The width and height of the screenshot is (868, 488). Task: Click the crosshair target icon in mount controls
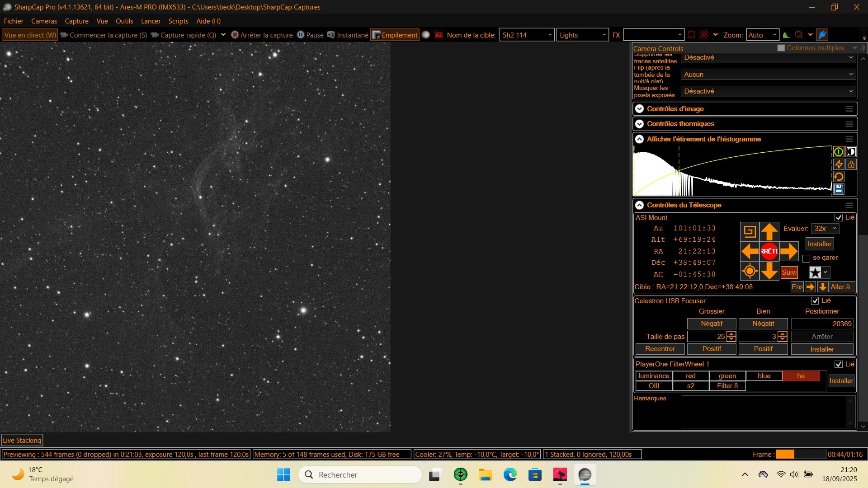(750, 271)
